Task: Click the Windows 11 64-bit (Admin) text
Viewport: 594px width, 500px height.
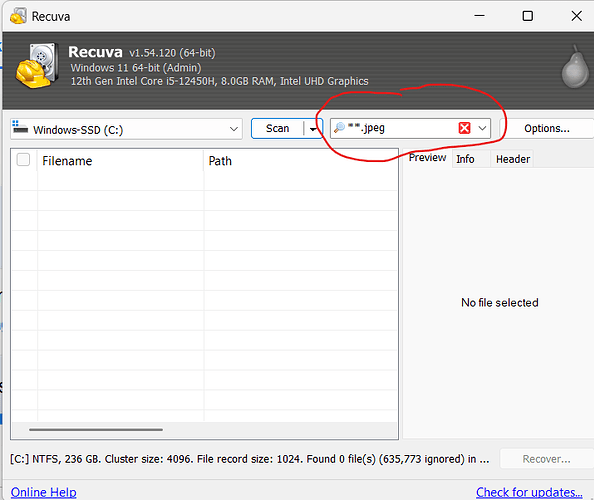Action: [x=136, y=68]
